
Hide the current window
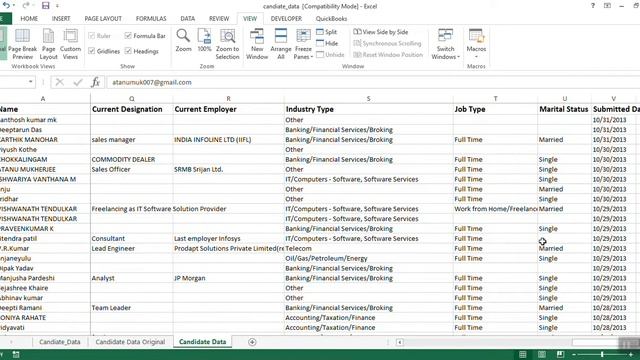click(x=327, y=43)
